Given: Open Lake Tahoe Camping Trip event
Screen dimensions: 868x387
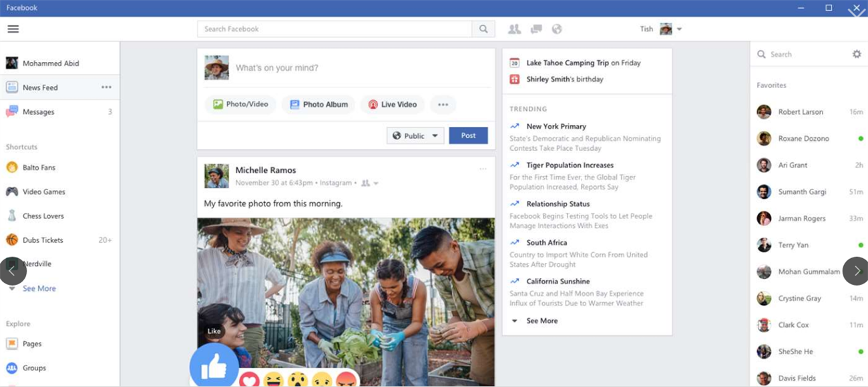Looking at the screenshot, I should 568,63.
